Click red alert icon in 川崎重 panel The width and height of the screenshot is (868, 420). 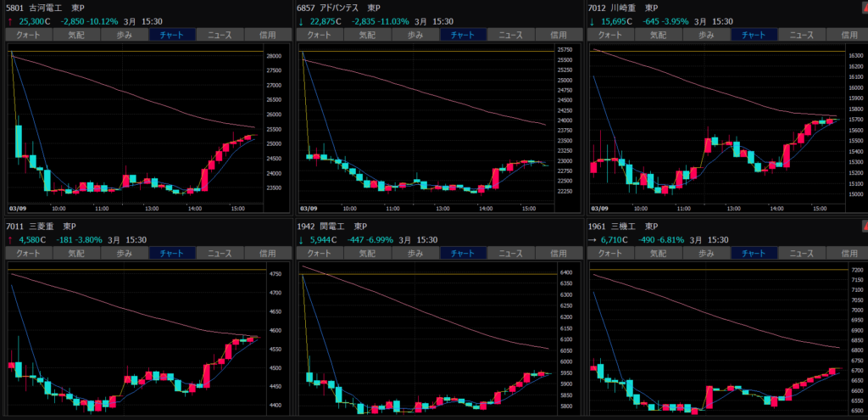864,8
